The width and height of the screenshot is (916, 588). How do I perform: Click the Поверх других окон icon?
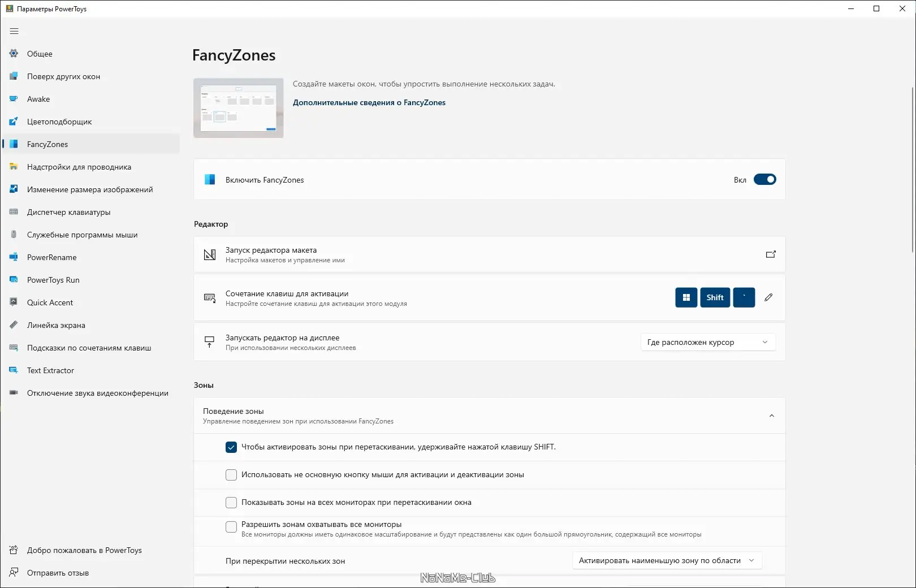click(x=14, y=76)
